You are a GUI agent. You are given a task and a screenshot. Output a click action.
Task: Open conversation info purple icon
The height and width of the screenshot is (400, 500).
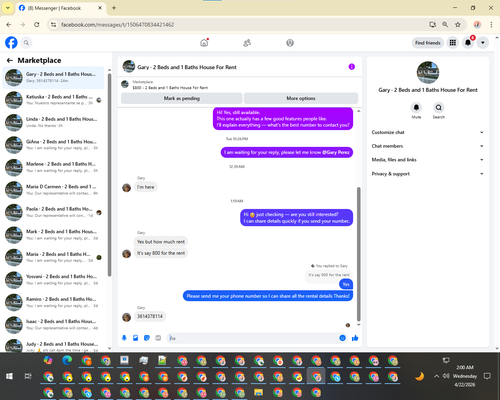click(x=352, y=67)
